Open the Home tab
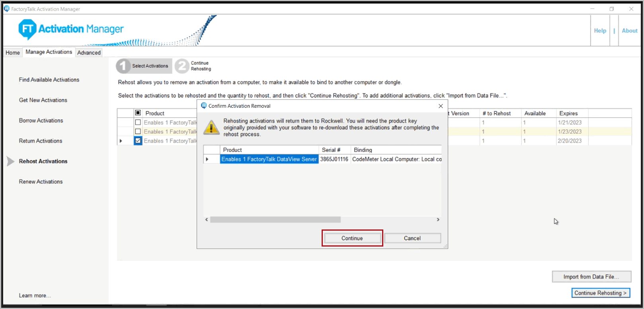Viewport: 644px width, 309px height. coord(13,52)
